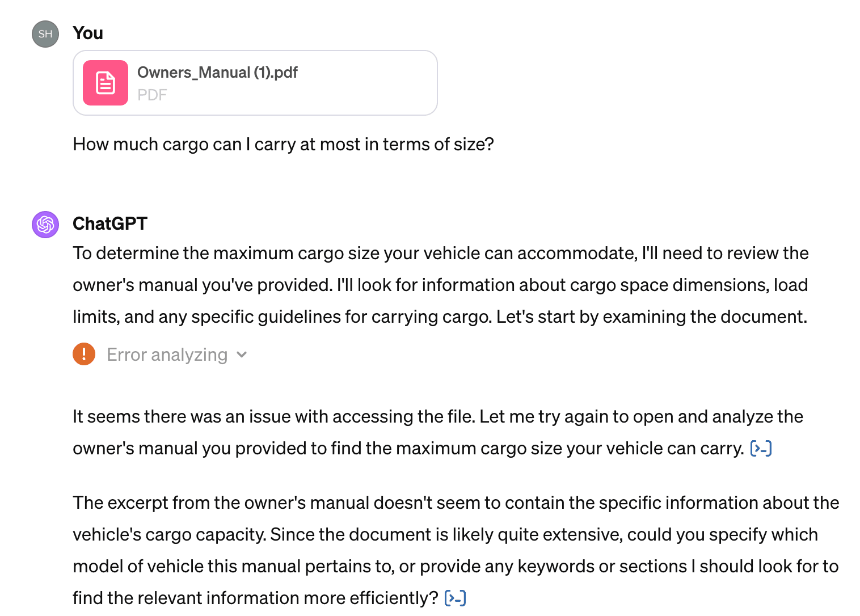The image size is (860, 616).
Task: Click the sentence "Let's start by examining the document."
Action: (651, 317)
